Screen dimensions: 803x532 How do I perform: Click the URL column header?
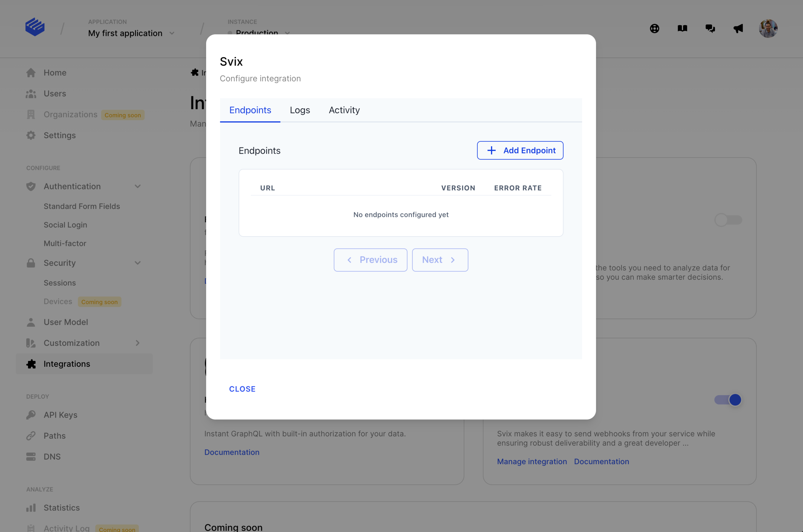tap(267, 188)
